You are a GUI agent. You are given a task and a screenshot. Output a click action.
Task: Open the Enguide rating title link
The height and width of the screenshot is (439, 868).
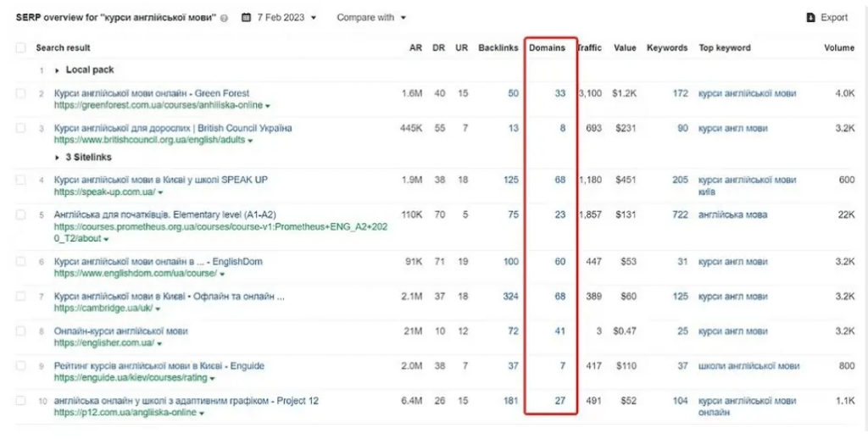point(159,366)
